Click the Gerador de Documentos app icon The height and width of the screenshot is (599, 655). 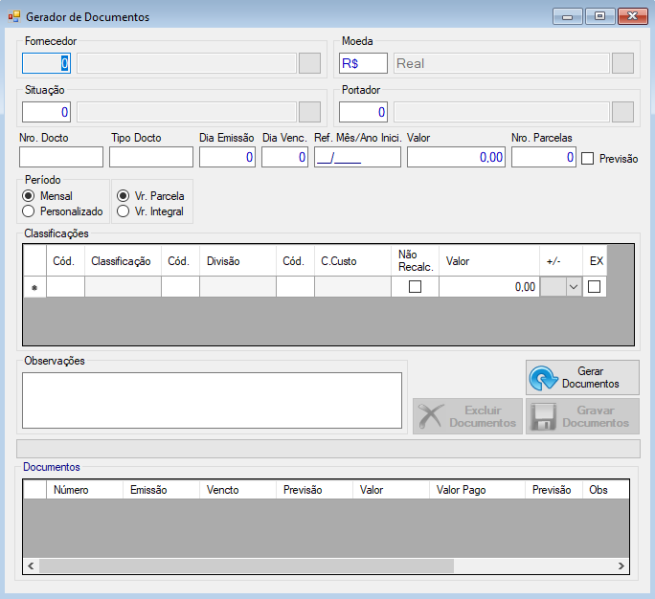point(14,17)
